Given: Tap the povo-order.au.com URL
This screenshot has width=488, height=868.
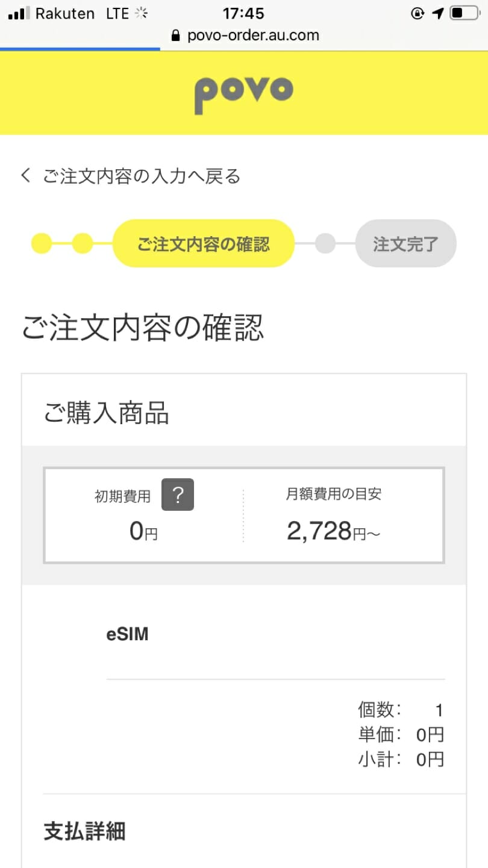Looking at the screenshot, I should click(x=253, y=35).
